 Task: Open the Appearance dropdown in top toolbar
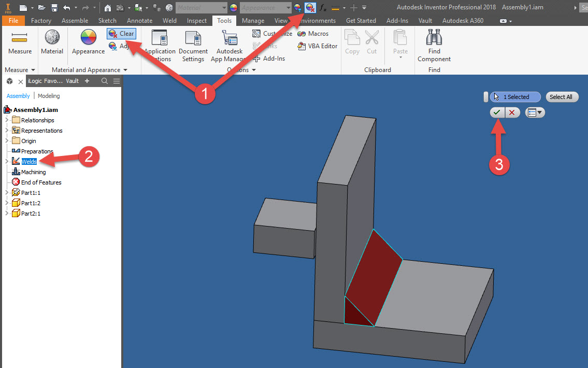click(288, 7)
